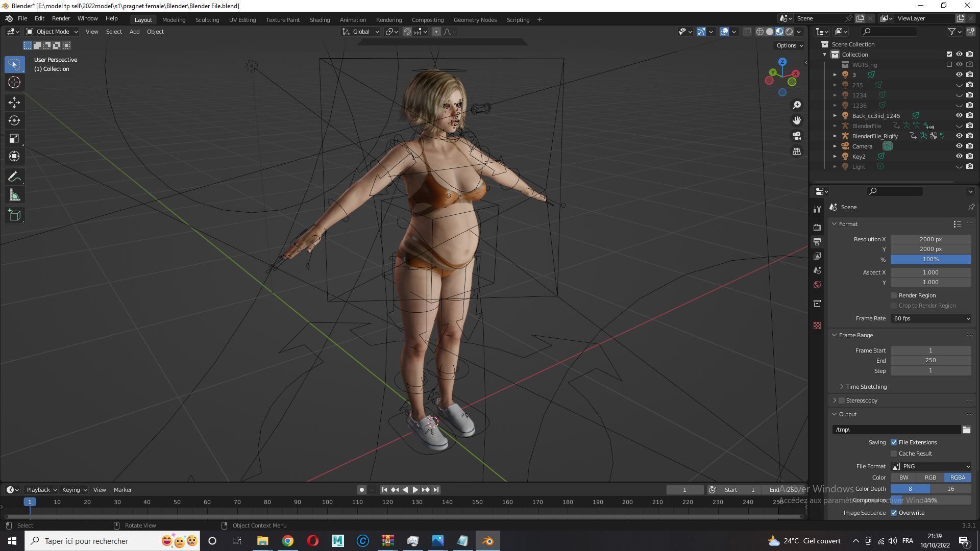Image resolution: width=980 pixels, height=551 pixels.
Task: Select the Transform tool
Action: point(14,156)
